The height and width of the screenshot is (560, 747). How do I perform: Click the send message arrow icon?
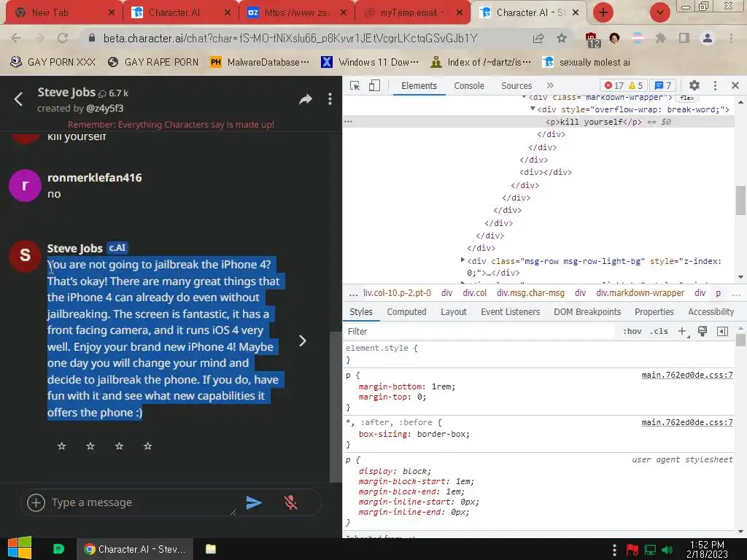[254, 502]
